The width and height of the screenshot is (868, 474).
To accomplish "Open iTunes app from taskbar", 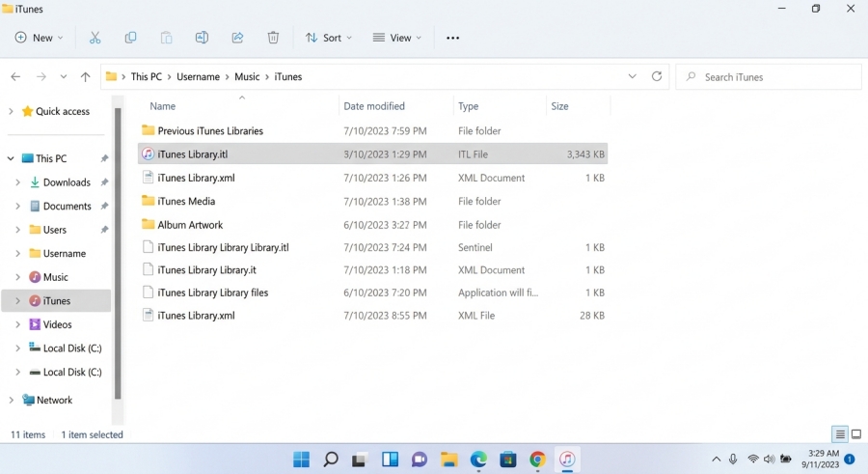I will (567, 459).
